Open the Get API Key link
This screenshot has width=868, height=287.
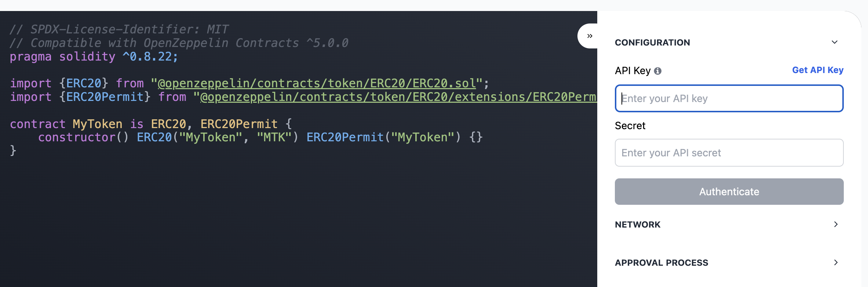pos(817,70)
